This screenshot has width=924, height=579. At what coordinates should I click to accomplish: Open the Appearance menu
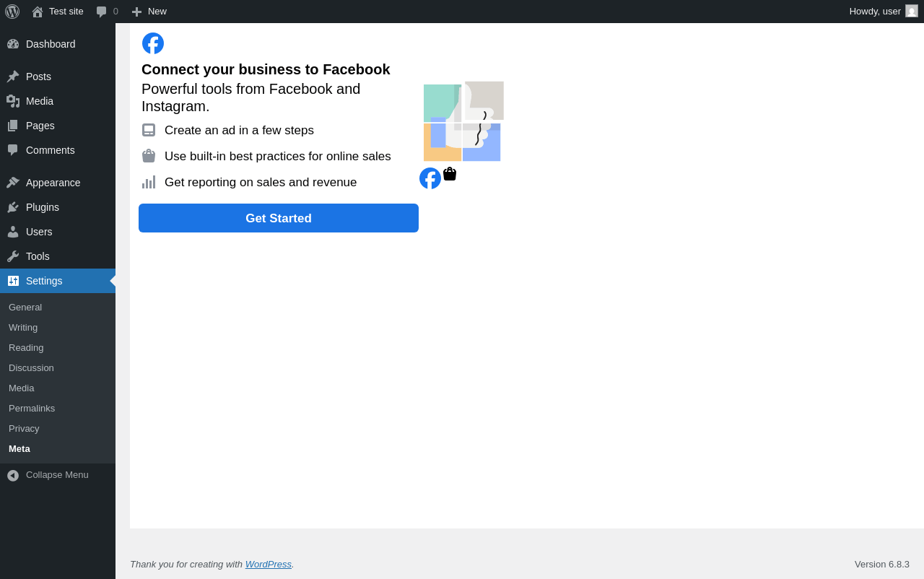pos(58,183)
